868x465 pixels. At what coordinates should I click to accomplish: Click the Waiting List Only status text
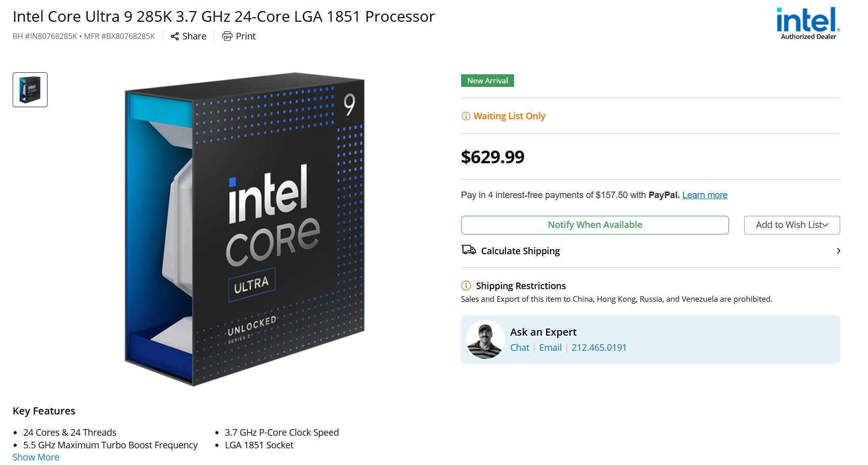509,116
